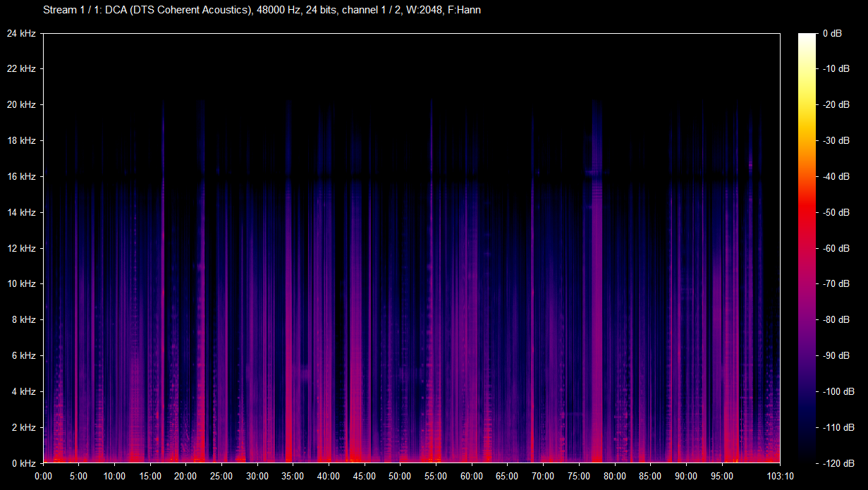Click the 0 kHz frequency axis label
Screen dimensions: 868x490
(23, 463)
